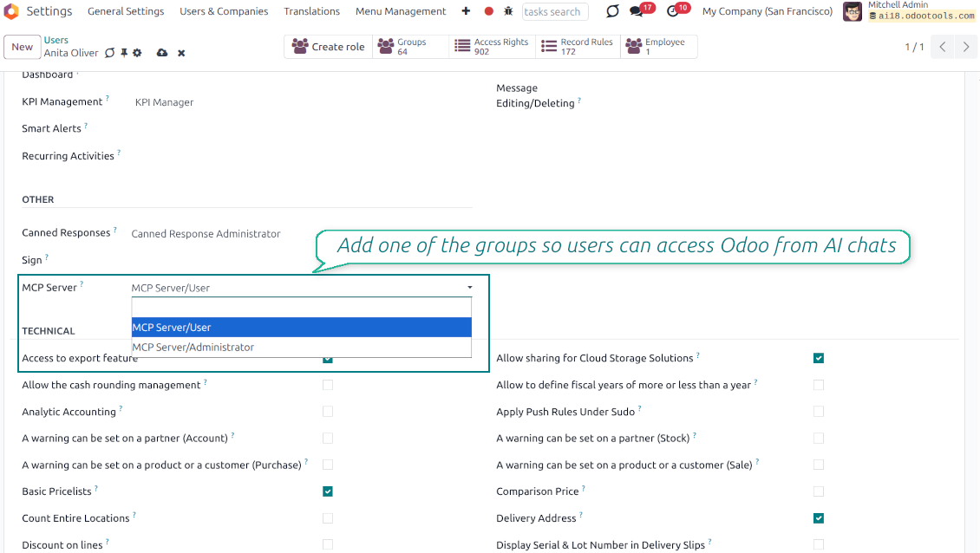Click the bug/debug icon in the top bar
Screen dimensions: 980x553
509,11
